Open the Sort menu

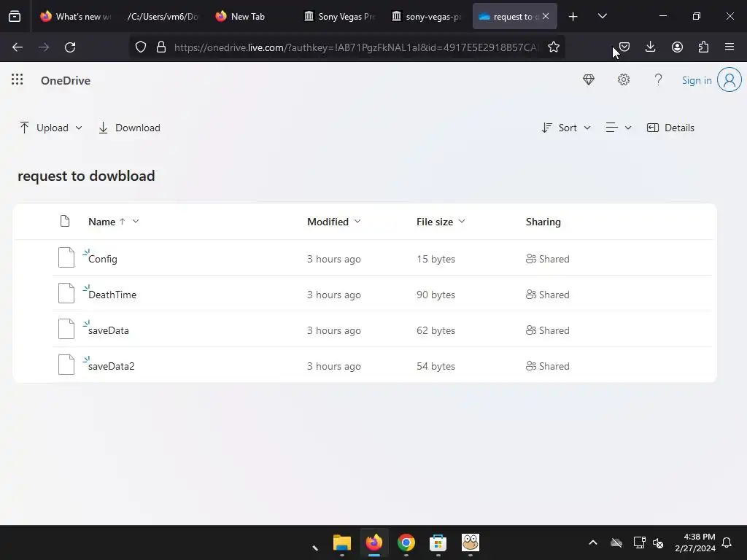click(566, 128)
